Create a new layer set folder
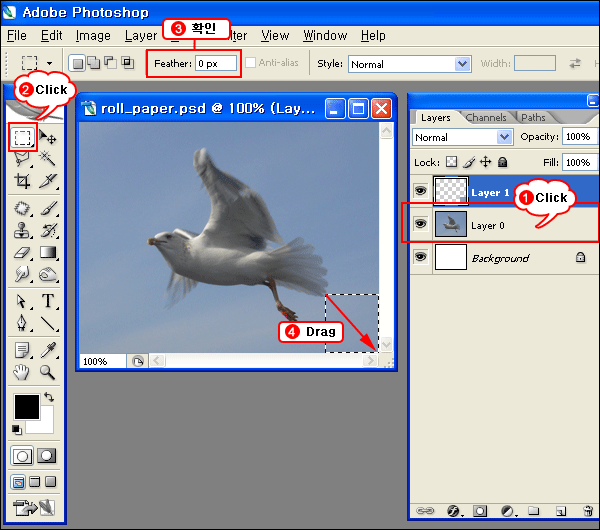 (533, 511)
